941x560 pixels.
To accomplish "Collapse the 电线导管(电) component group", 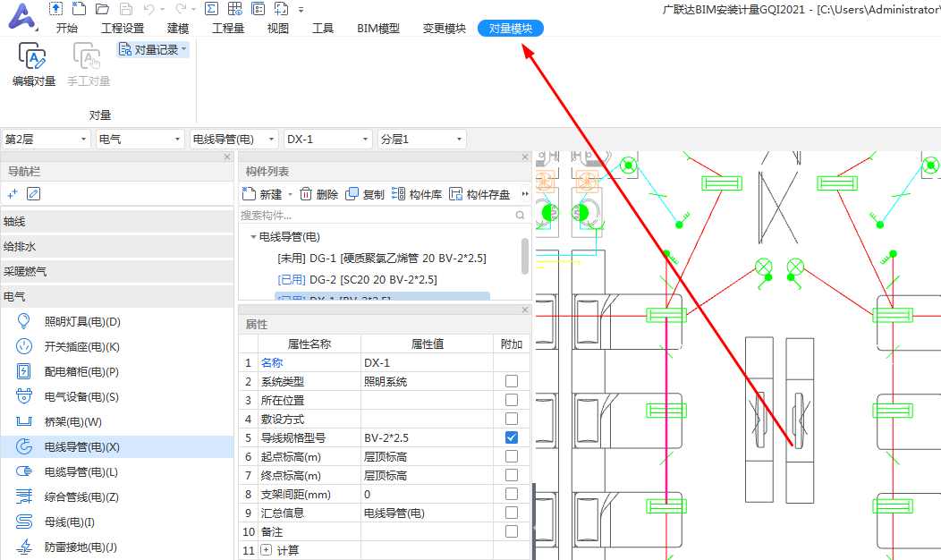I will point(254,236).
